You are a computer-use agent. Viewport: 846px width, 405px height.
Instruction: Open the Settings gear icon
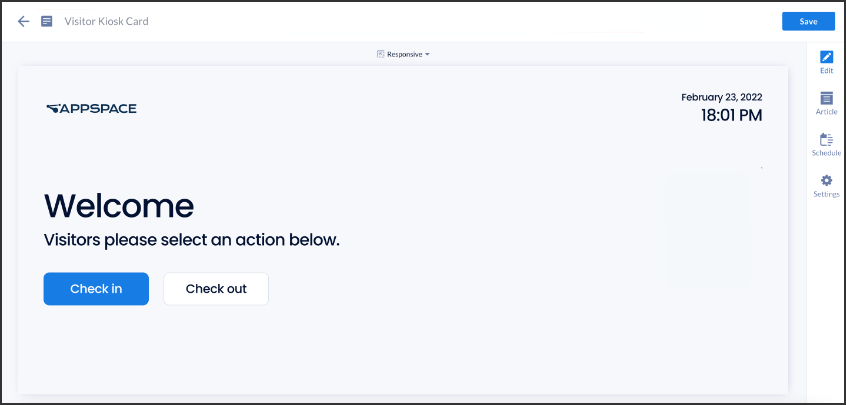826,181
